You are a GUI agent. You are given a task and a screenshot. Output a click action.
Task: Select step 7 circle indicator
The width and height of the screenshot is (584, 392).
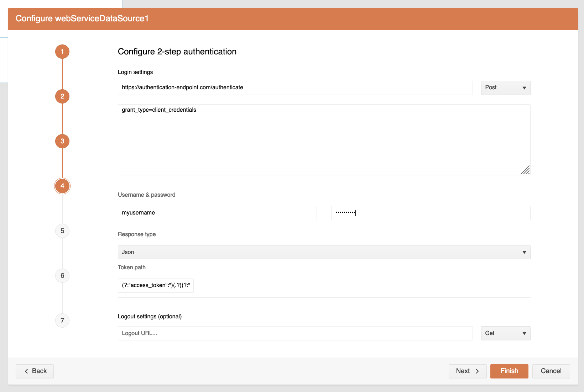tap(62, 321)
